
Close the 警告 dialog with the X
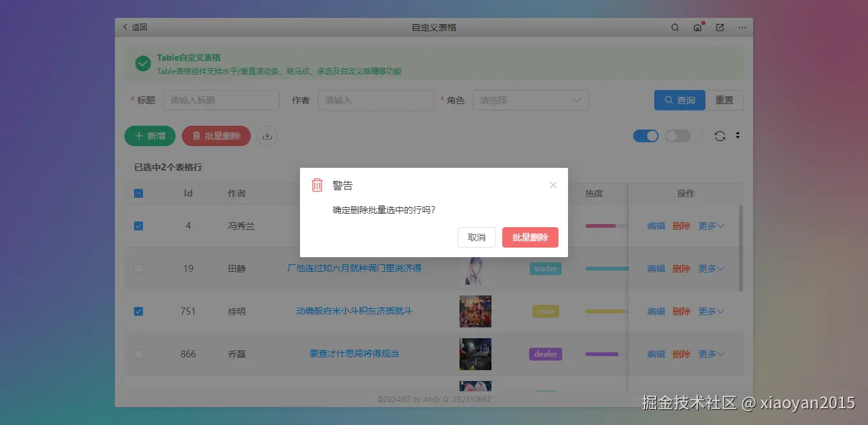(553, 185)
